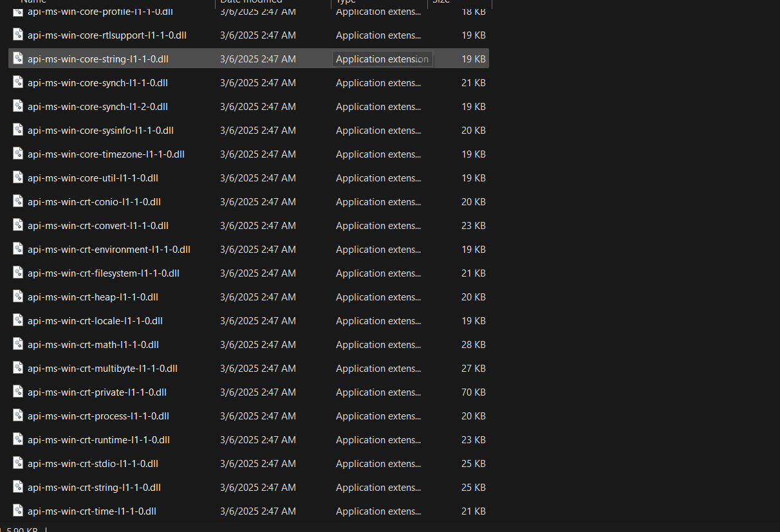Click the api-ms-win-core-string-l1-1-0.dll file icon
Viewport: 780px width, 532px height.
click(x=18, y=59)
